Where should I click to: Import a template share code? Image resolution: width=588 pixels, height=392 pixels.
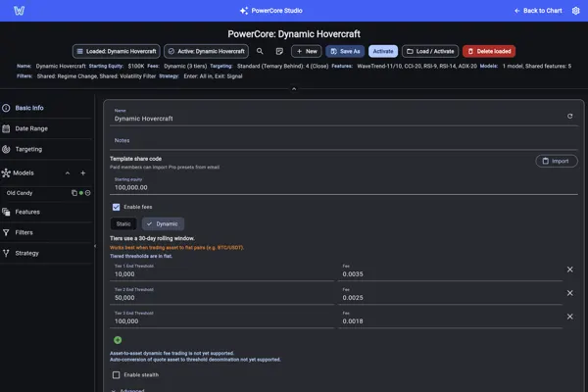pos(556,161)
